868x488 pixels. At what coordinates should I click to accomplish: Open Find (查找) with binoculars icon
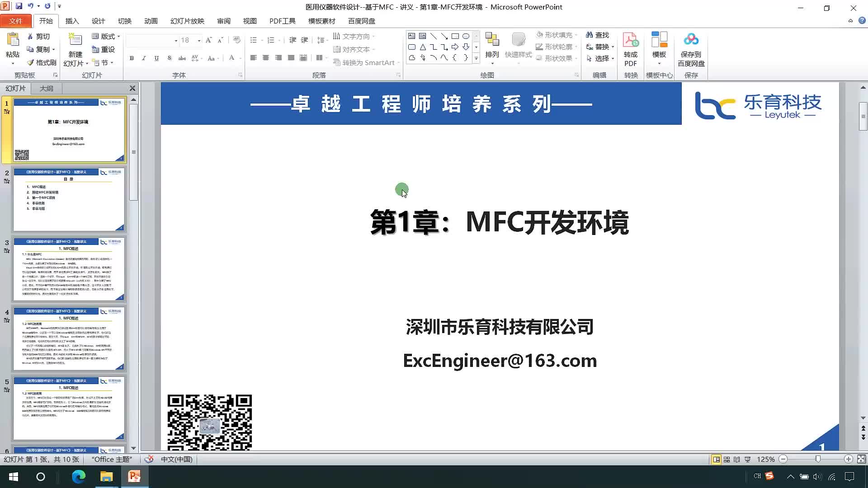coord(597,35)
